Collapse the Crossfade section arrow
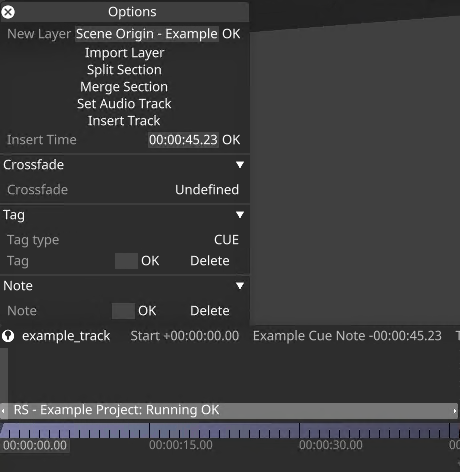 [240, 165]
